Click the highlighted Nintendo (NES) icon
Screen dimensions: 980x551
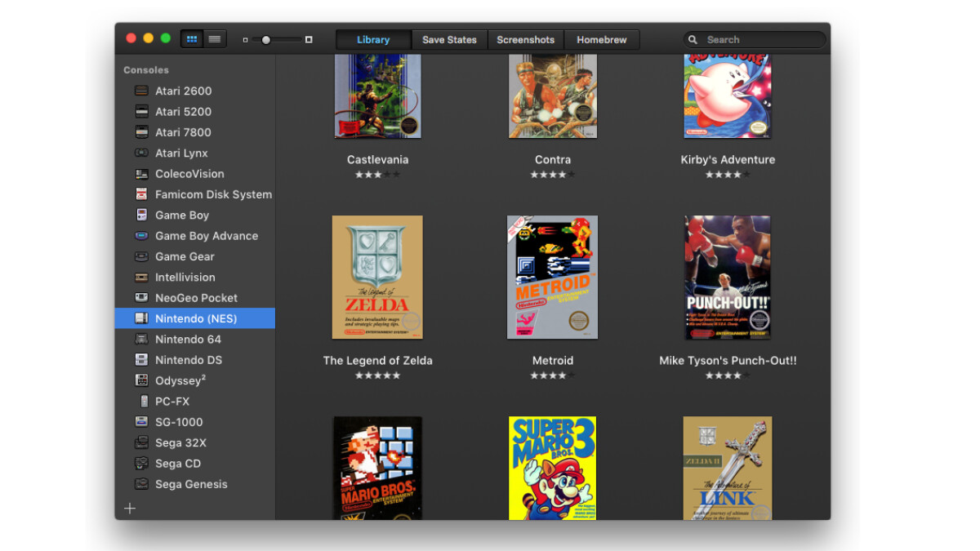pos(142,318)
